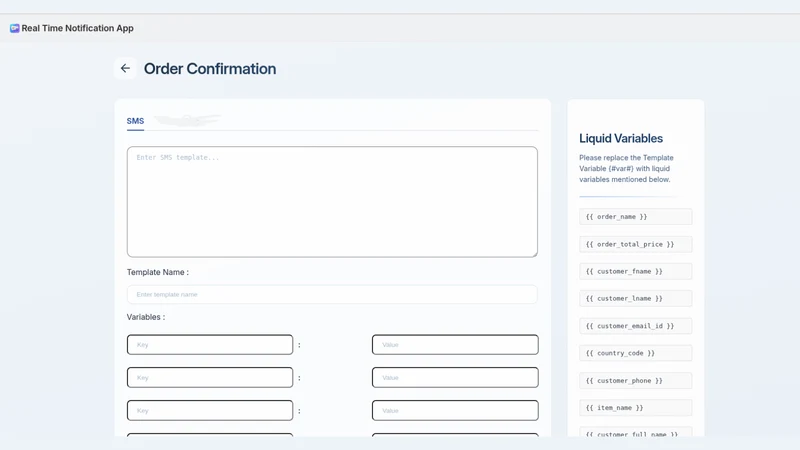Viewport: 800px width, 450px height.
Task: Click the second Key input field
Action: click(210, 378)
